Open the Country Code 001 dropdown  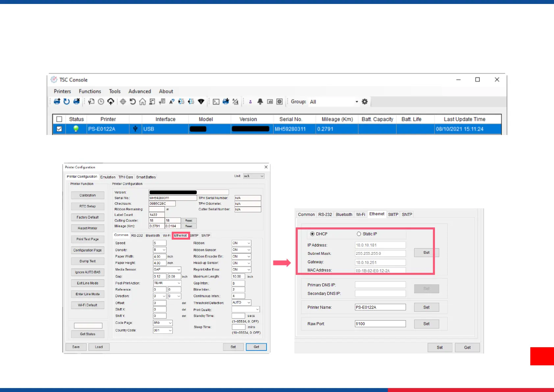point(163,330)
